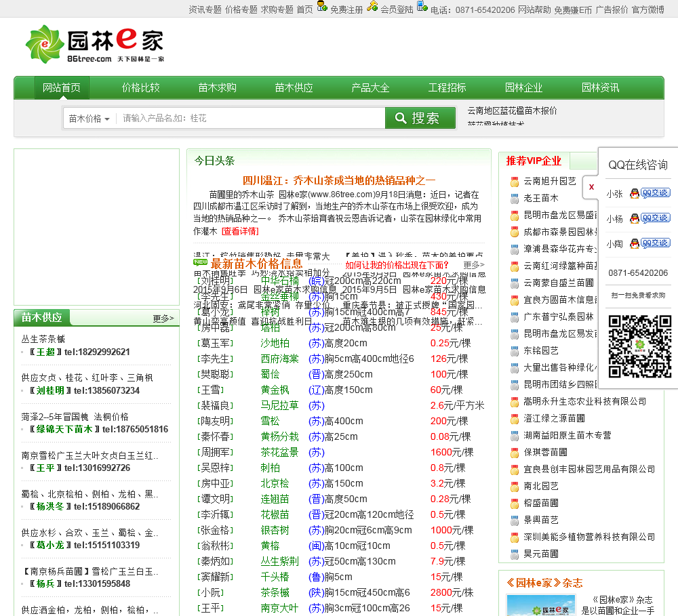Open the 苗木求购 nav tab

[218, 87]
